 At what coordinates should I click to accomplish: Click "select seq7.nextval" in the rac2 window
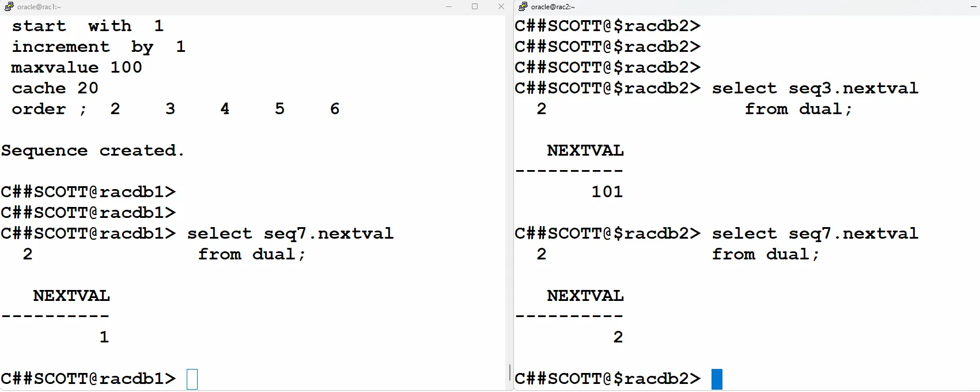(815, 234)
